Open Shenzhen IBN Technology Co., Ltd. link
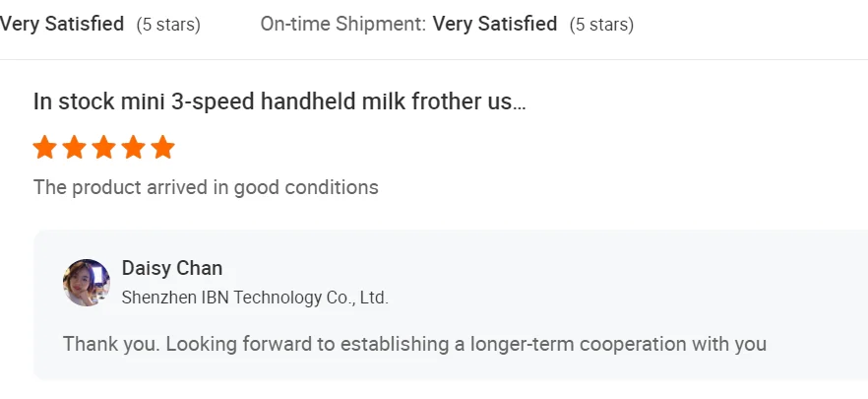This screenshot has width=868, height=399. click(255, 297)
